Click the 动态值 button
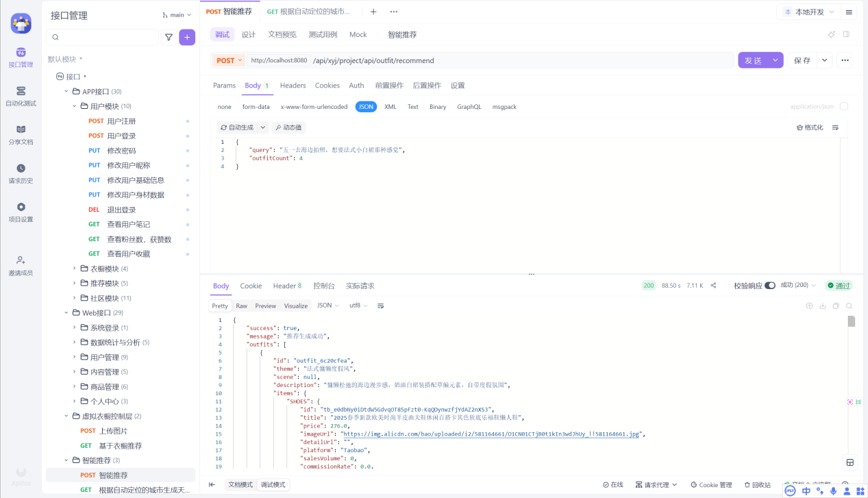The height and width of the screenshot is (498, 868). [288, 127]
